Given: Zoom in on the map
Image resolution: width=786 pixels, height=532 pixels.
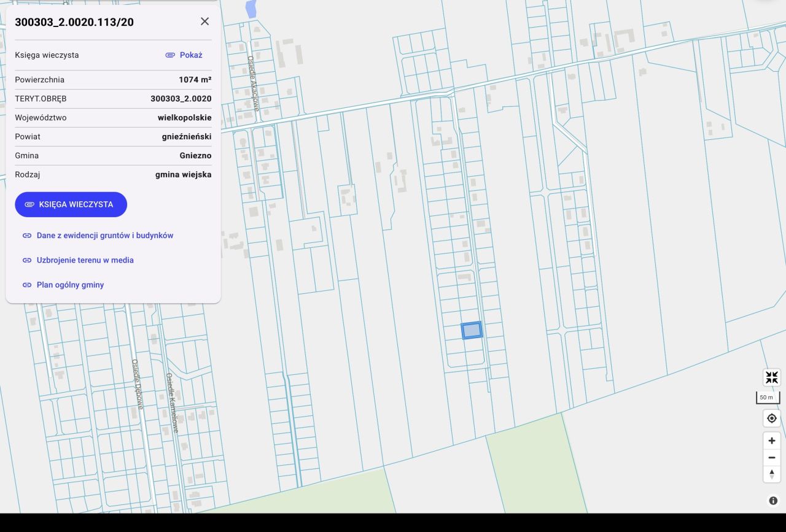Looking at the screenshot, I should [772, 441].
